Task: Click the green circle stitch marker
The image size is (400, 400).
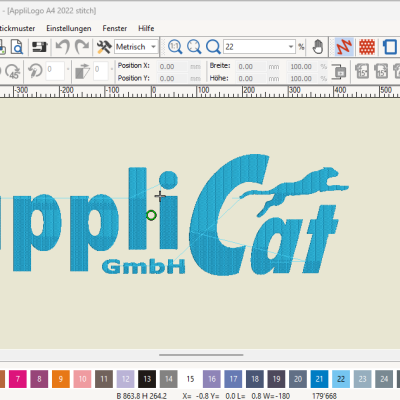Action: 151,215
